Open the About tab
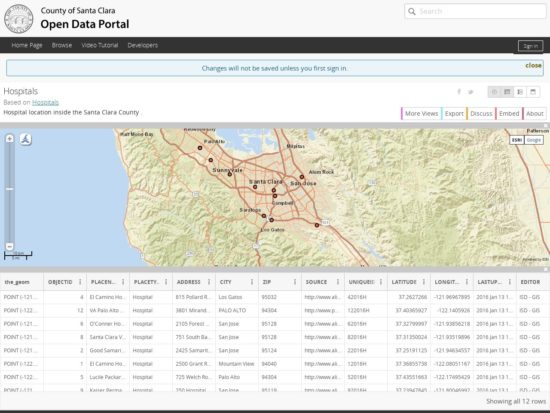This screenshot has height=413, width=550. point(535,114)
